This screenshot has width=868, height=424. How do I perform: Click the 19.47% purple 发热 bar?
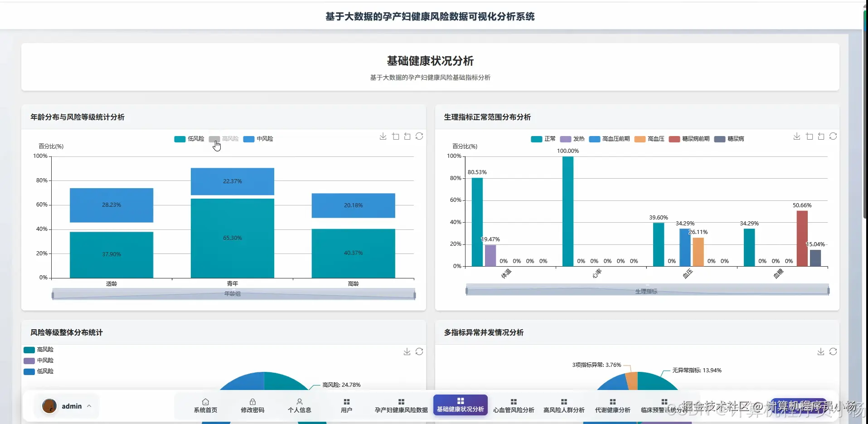(x=490, y=256)
